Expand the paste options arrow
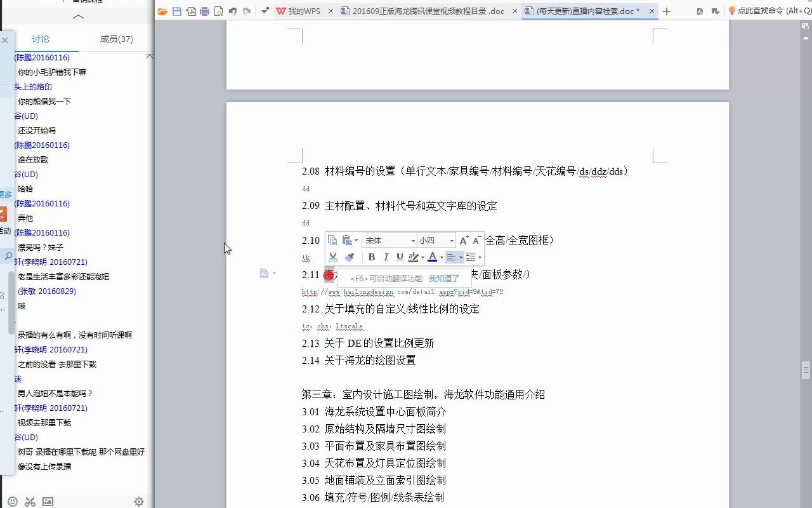 coord(356,241)
